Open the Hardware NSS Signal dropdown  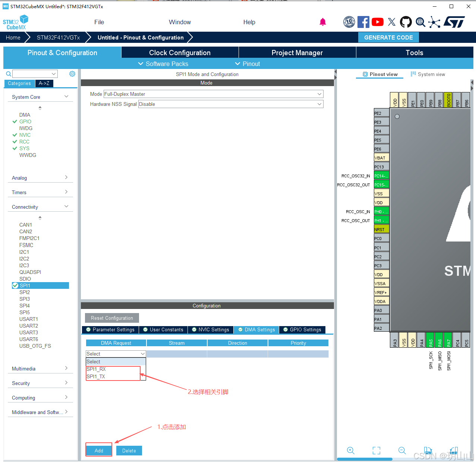pos(231,104)
